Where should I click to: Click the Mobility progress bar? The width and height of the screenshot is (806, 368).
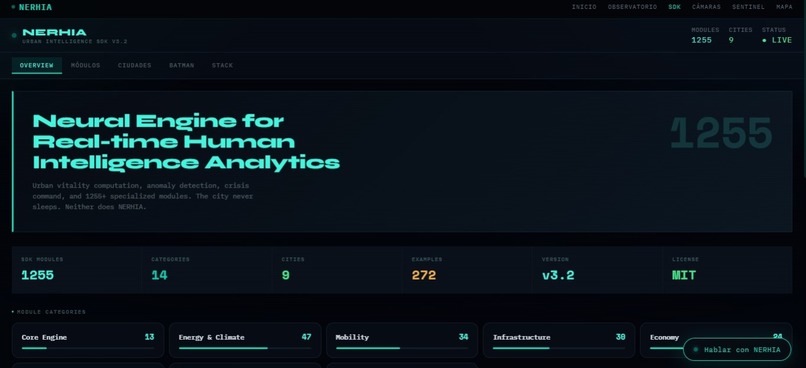coord(402,348)
